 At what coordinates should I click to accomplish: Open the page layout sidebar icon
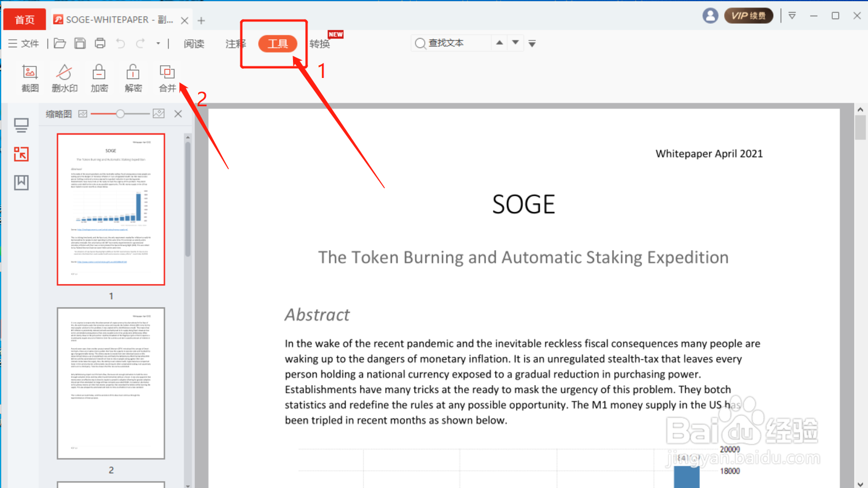click(x=21, y=125)
